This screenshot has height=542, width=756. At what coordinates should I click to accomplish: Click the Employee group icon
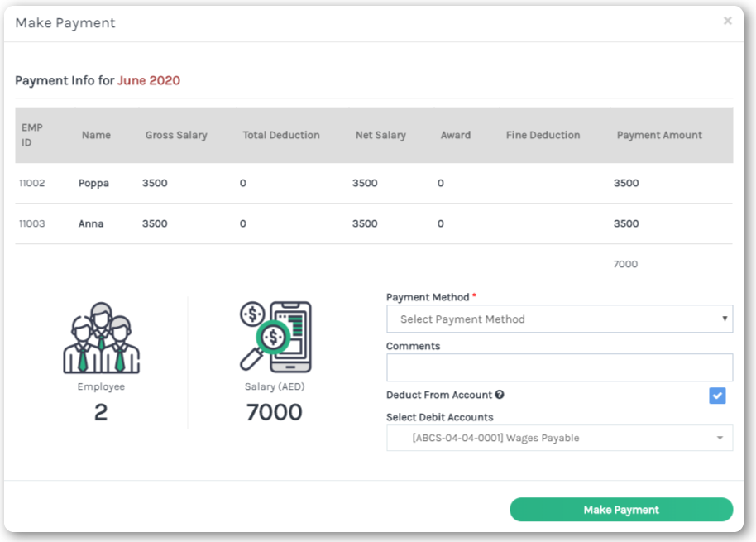point(101,338)
